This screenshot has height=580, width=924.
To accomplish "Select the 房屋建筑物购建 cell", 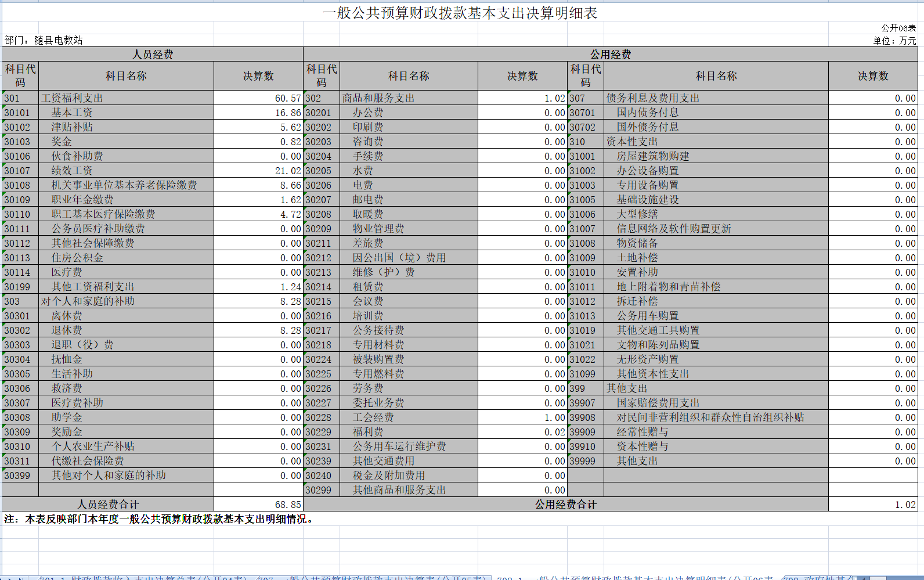I will tap(716, 156).
